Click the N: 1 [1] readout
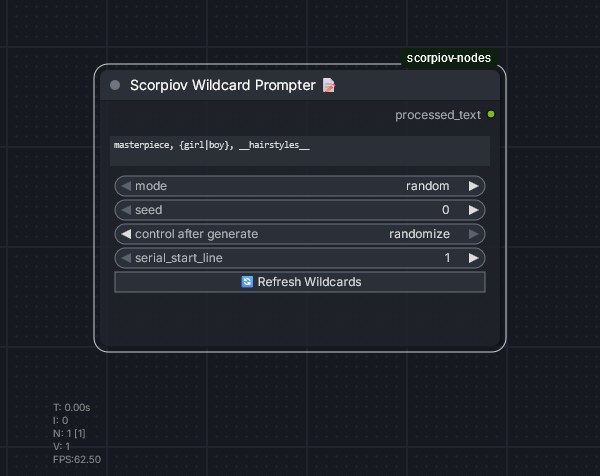The width and height of the screenshot is (600, 476). click(x=69, y=434)
